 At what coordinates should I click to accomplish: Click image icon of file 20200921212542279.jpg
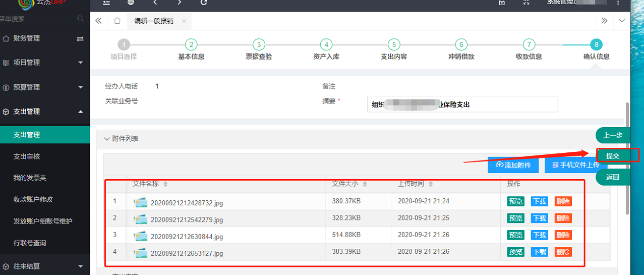140,219
